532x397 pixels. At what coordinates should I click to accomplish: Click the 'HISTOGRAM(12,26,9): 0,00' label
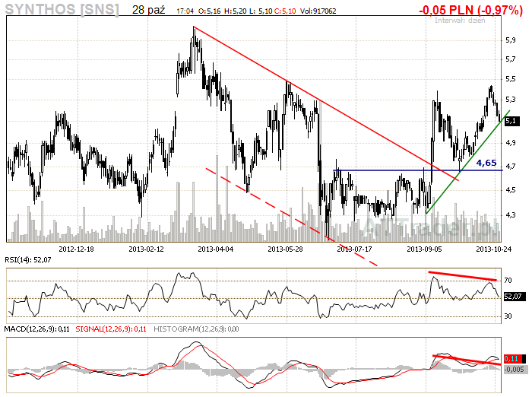click(196, 329)
